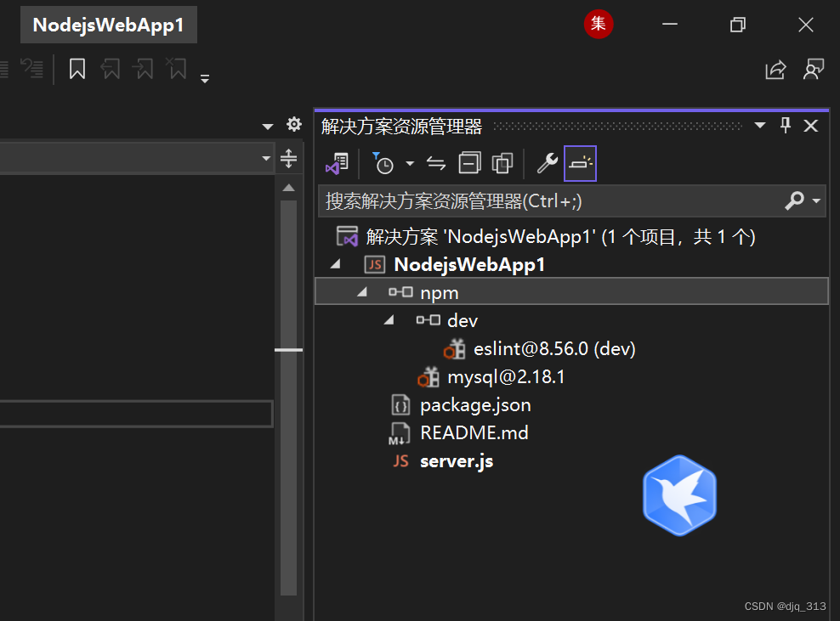Screen dimensions: 840x621
Task: Clear all bookmarks icon
Action: (x=176, y=69)
